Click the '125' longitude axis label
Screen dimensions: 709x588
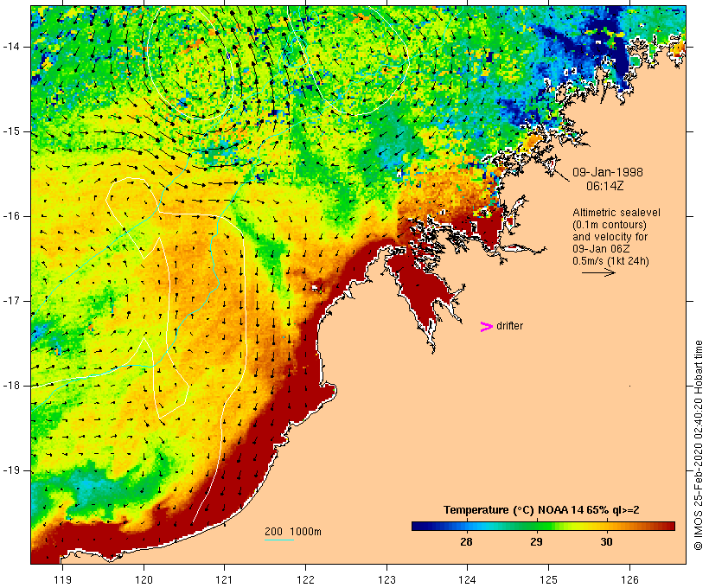(x=548, y=579)
